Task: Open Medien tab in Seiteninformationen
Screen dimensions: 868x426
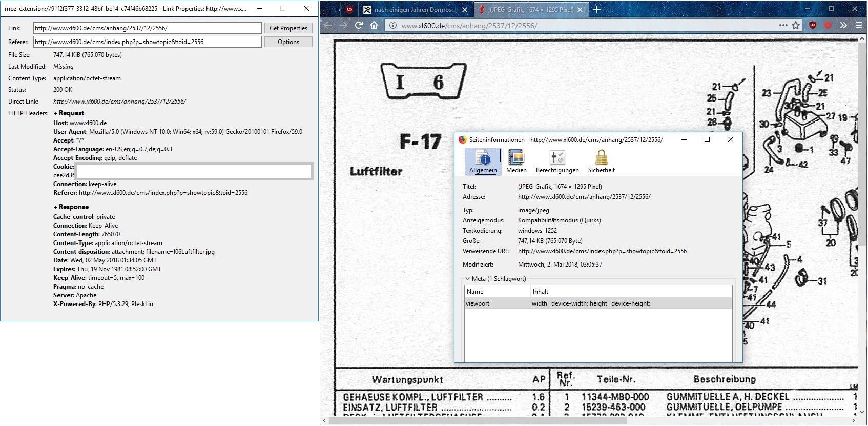Action: tap(516, 161)
